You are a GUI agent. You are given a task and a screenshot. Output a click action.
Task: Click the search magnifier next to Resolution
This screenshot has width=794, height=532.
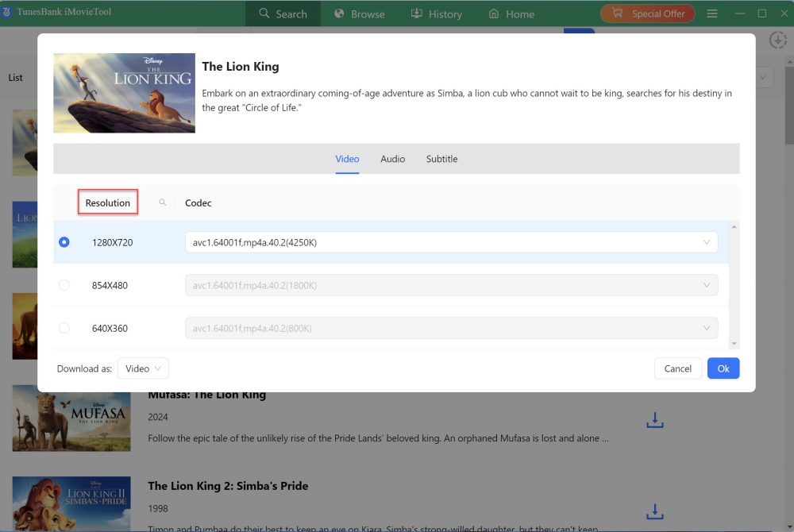click(163, 202)
